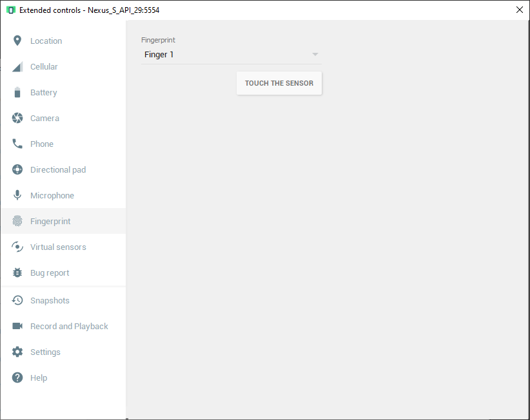Select the Directional pad icon
Screen dimensions: 530x420
(x=17, y=170)
